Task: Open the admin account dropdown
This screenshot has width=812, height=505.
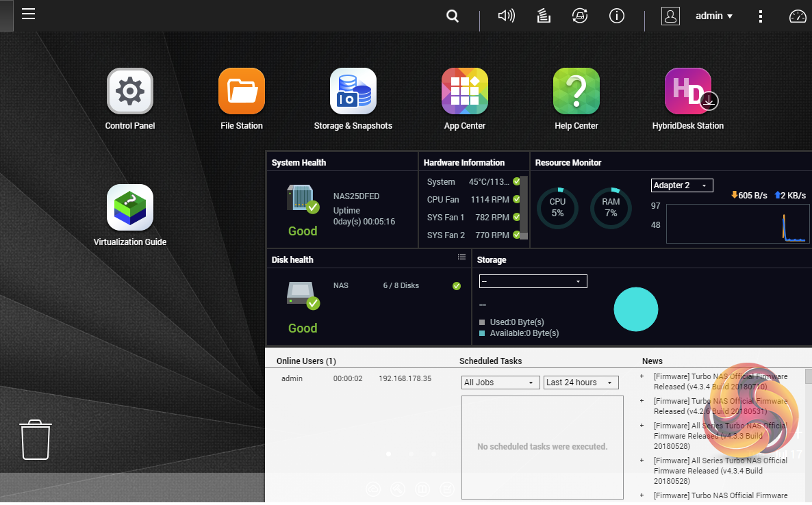Action: [713, 16]
